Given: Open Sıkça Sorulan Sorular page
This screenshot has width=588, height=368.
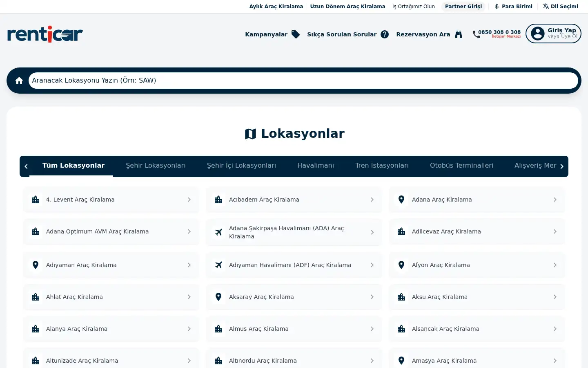Looking at the screenshot, I should 342,34.
